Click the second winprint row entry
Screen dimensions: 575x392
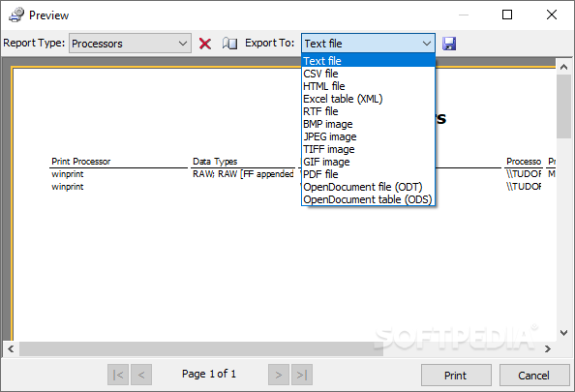coord(68,187)
